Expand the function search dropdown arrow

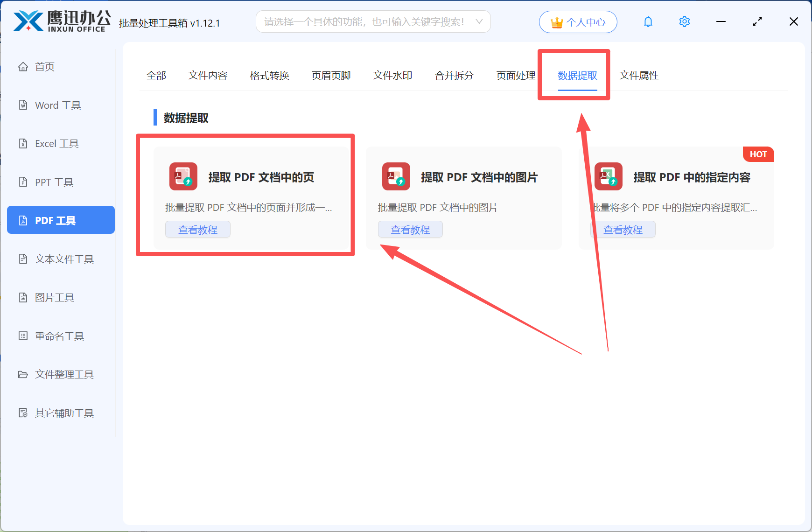click(479, 21)
